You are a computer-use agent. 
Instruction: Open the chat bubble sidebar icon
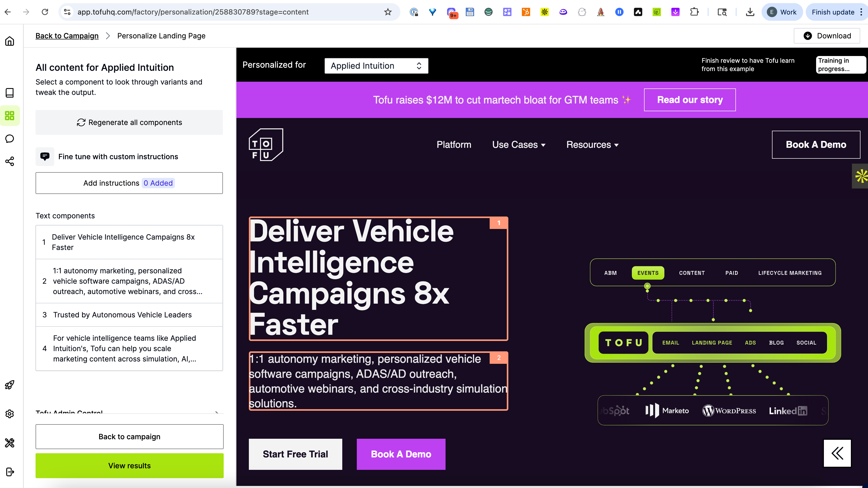pyautogui.click(x=10, y=139)
